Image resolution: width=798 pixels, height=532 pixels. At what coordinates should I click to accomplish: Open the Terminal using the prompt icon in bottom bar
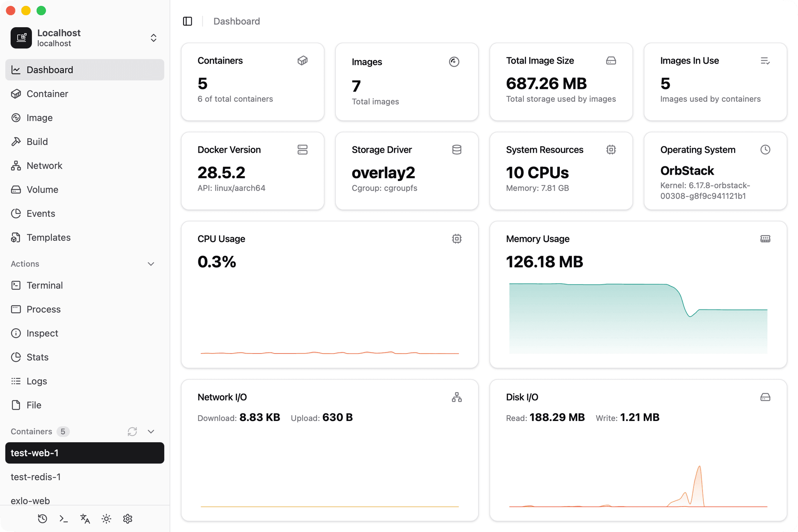64,519
